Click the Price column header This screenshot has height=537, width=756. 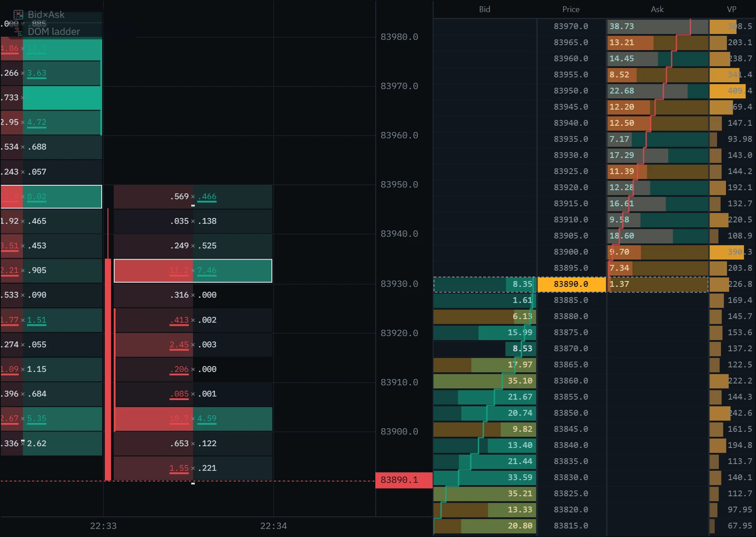(571, 9)
